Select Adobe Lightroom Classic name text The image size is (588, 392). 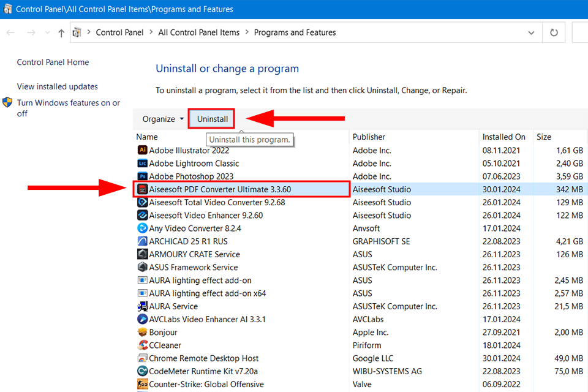tap(194, 164)
